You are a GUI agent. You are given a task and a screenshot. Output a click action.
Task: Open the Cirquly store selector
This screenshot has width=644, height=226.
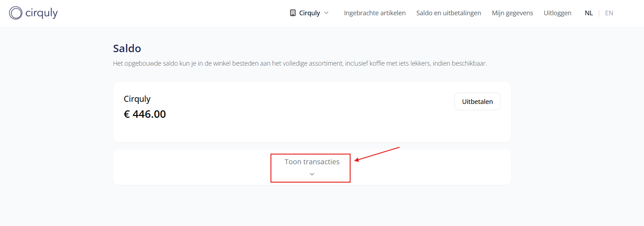point(309,13)
